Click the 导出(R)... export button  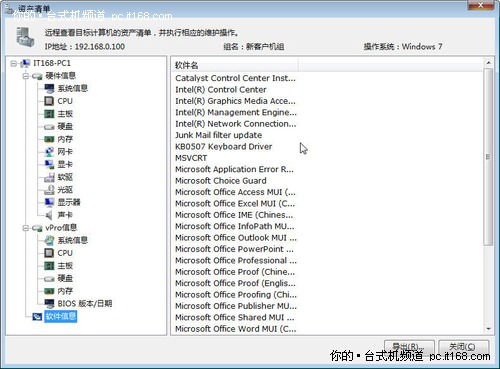(409, 347)
